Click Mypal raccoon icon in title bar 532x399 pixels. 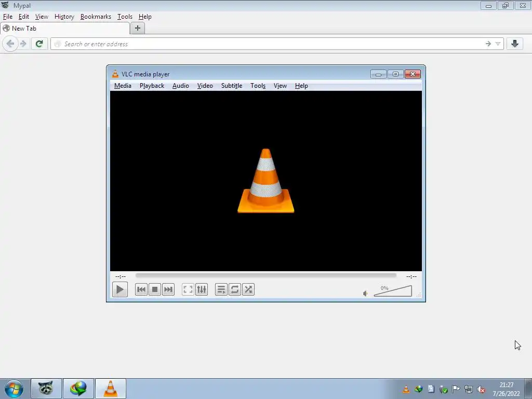pos(5,5)
